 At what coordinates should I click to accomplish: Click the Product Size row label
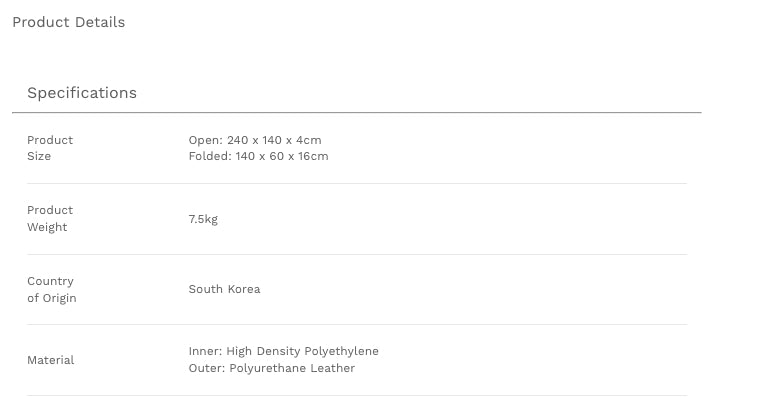pyautogui.click(x=50, y=148)
